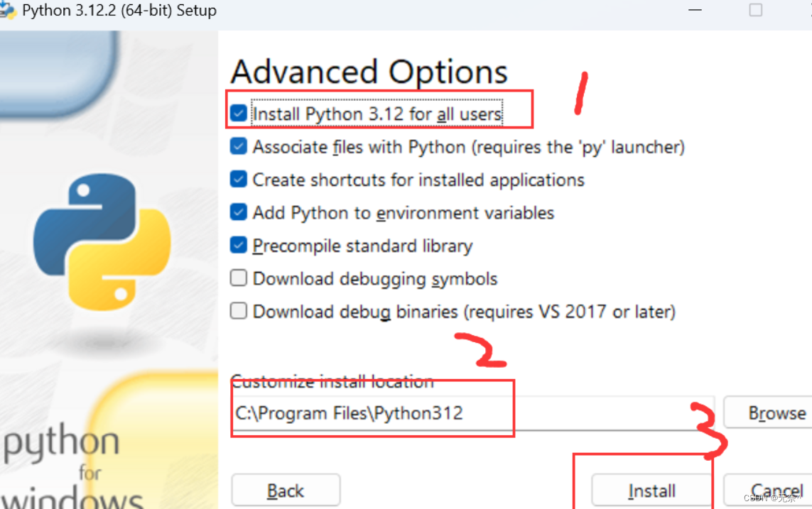Click the Advanced Options heading
The height and width of the screenshot is (509, 812).
pyautogui.click(x=369, y=72)
